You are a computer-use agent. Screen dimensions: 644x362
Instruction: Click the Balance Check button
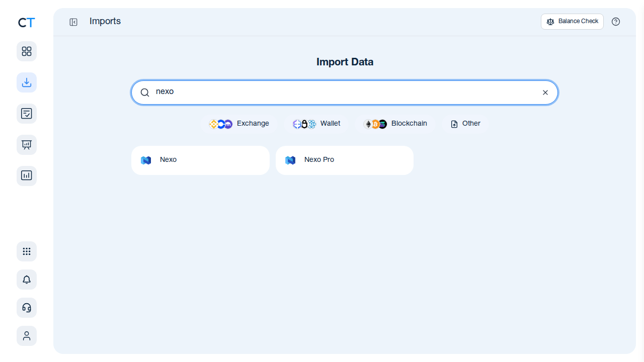572,22
